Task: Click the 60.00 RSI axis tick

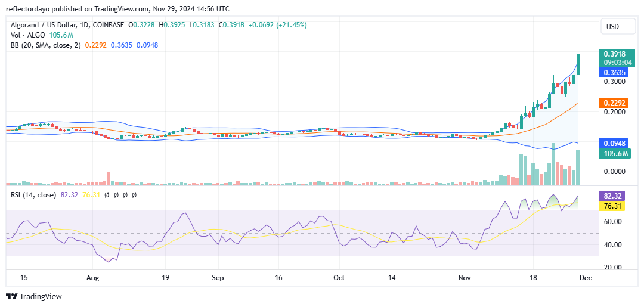Action: (x=614, y=222)
